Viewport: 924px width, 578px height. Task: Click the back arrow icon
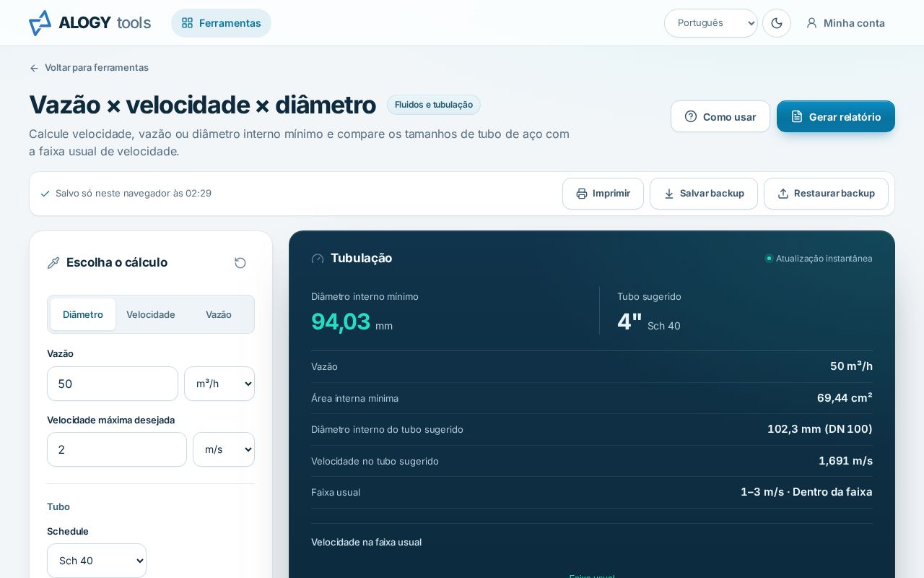click(34, 68)
